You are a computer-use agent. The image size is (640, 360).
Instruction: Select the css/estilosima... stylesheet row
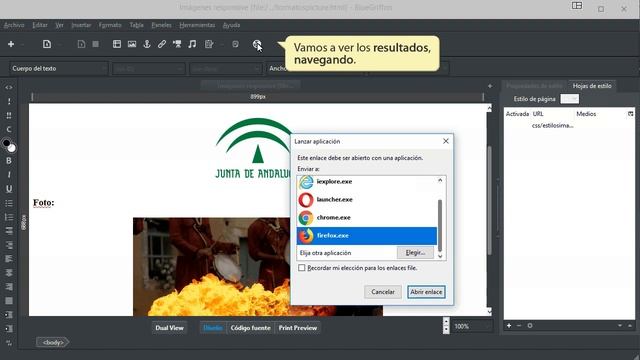tap(569, 125)
